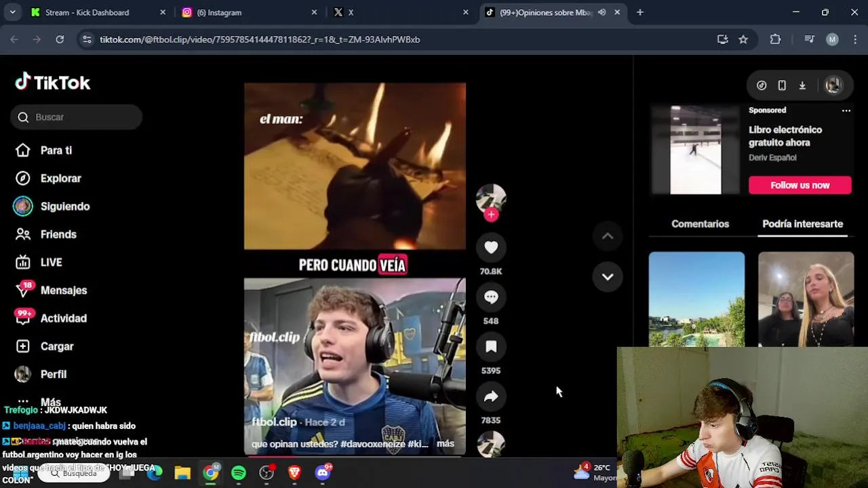Follow creator with red plus badge

[491, 215]
